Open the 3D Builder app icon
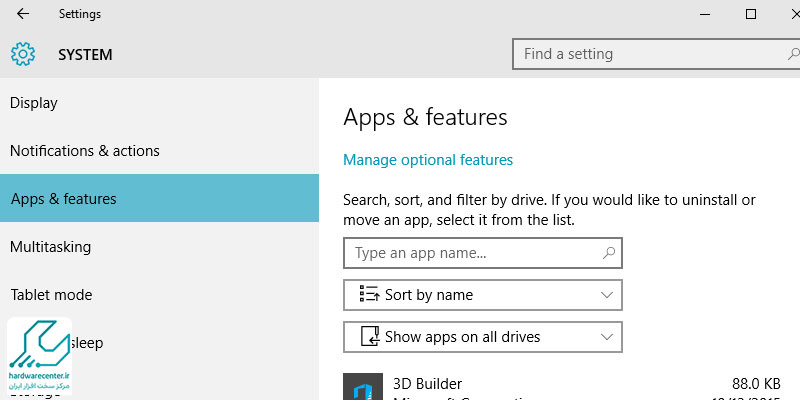 click(x=363, y=387)
